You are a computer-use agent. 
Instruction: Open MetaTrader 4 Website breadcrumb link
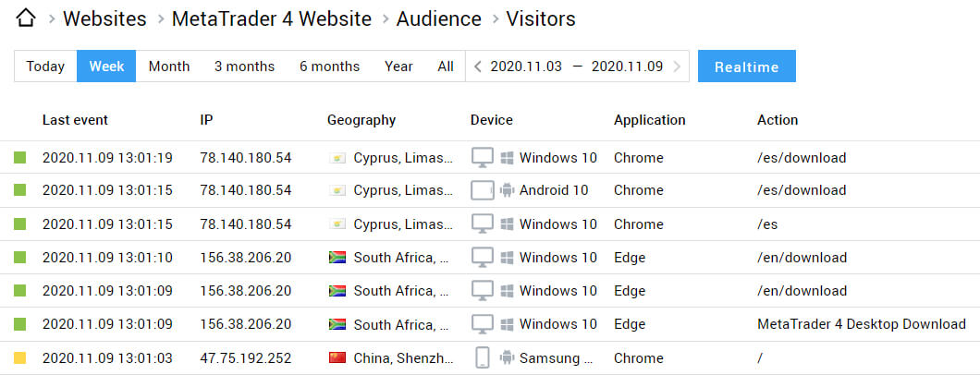click(272, 18)
